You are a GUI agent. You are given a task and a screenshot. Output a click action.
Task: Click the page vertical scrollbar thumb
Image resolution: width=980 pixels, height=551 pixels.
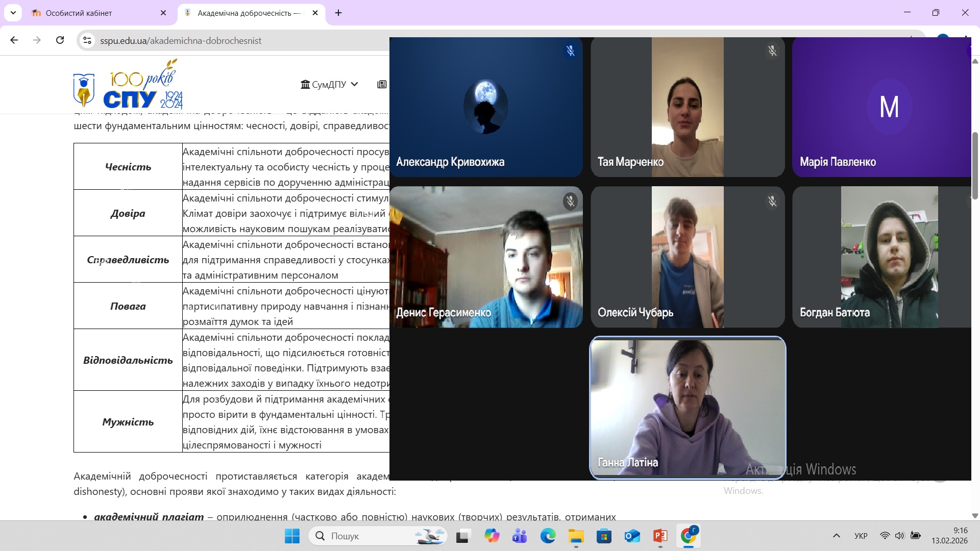click(x=975, y=166)
